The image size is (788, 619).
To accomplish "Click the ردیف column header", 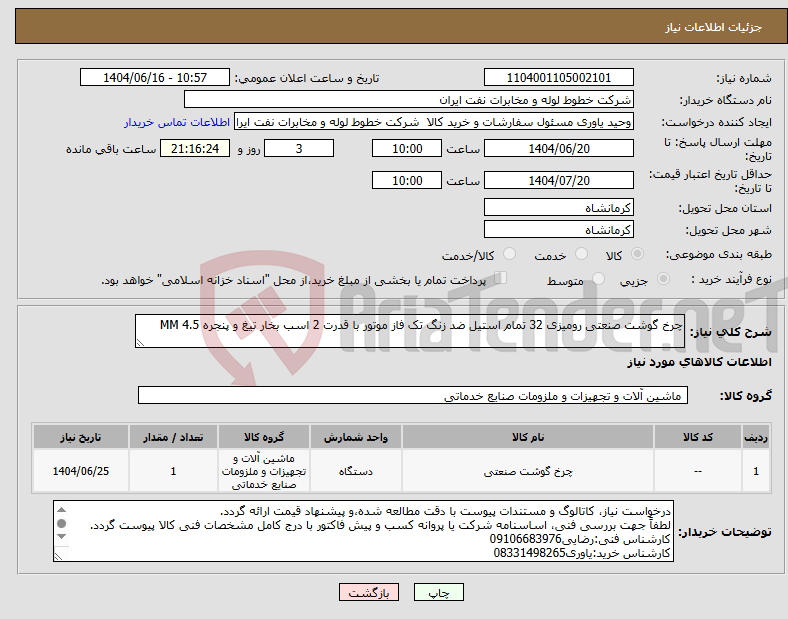I will pyautogui.click(x=756, y=437).
